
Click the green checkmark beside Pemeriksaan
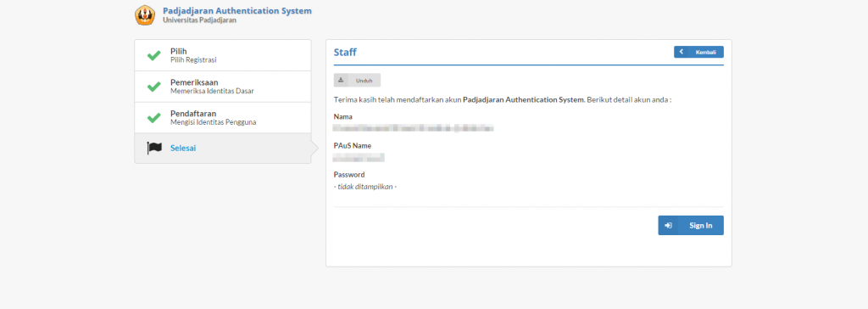click(154, 87)
